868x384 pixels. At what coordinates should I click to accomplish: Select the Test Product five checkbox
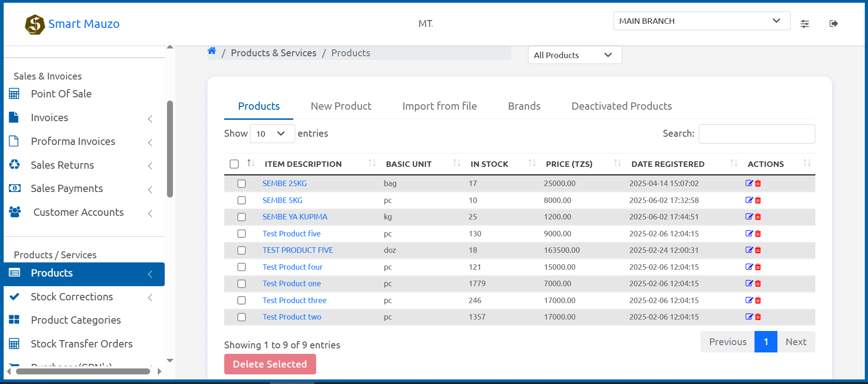pyautogui.click(x=242, y=234)
